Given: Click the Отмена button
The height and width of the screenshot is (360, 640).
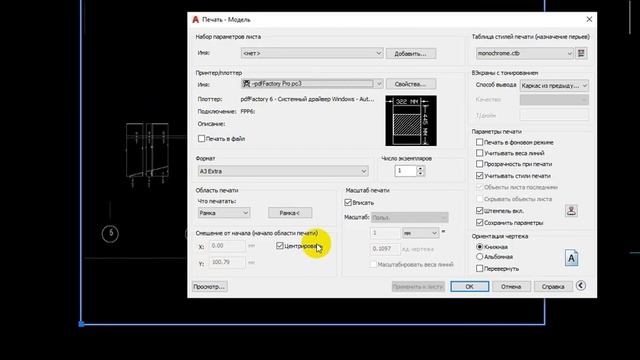Looking at the screenshot, I should (511, 287).
